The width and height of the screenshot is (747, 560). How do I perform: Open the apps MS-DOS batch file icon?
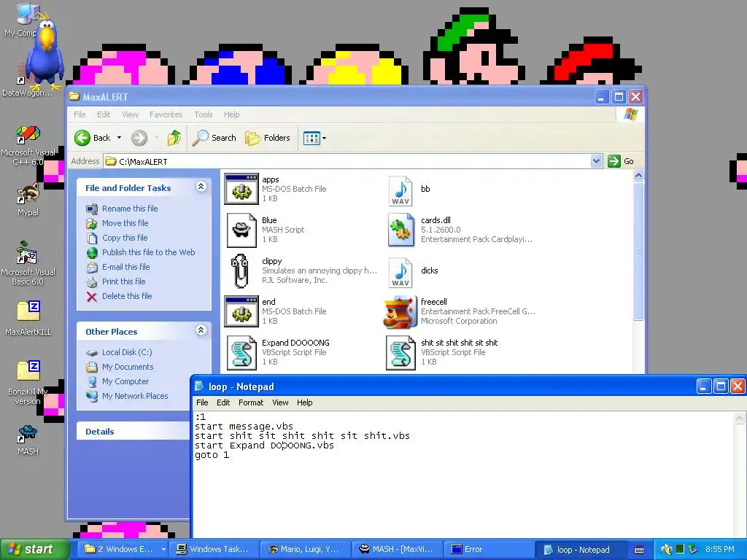(x=241, y=189)
